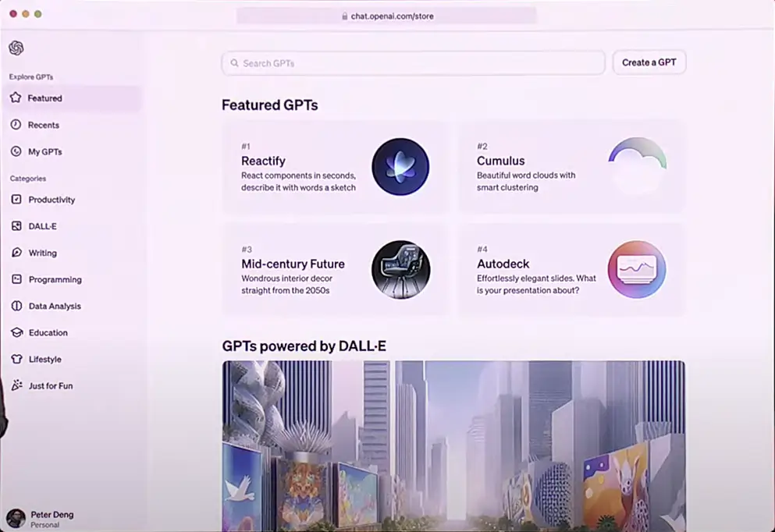Open the DALL·E category
The image size is (775, 532).
[x=42, y=226]
